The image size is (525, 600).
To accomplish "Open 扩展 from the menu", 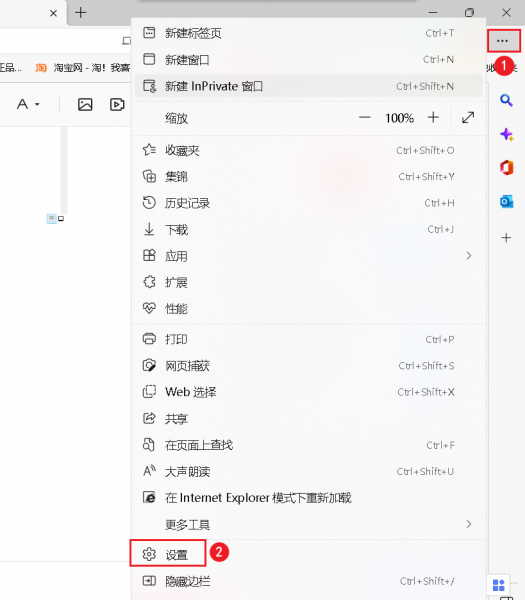I will 308,282.
